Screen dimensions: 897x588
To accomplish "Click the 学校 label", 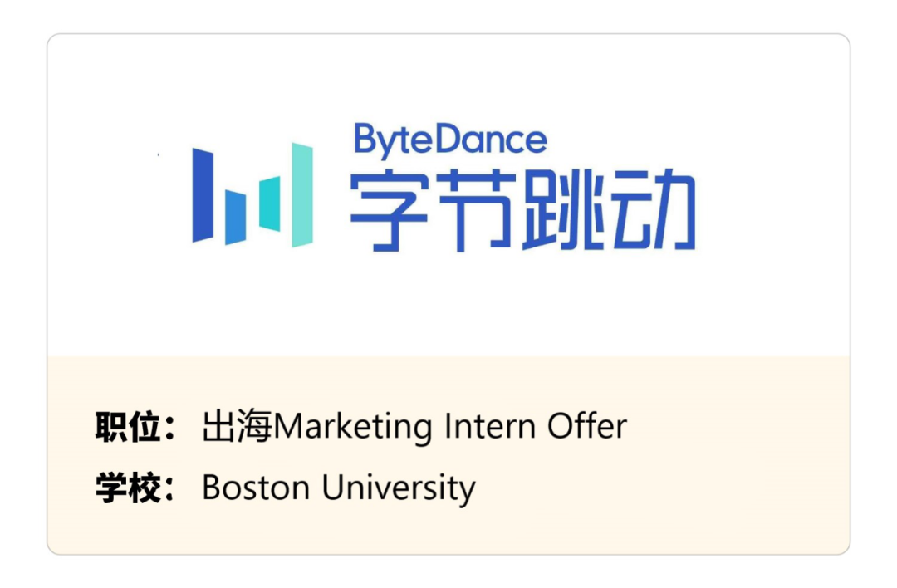I will (x=128, y=488).
